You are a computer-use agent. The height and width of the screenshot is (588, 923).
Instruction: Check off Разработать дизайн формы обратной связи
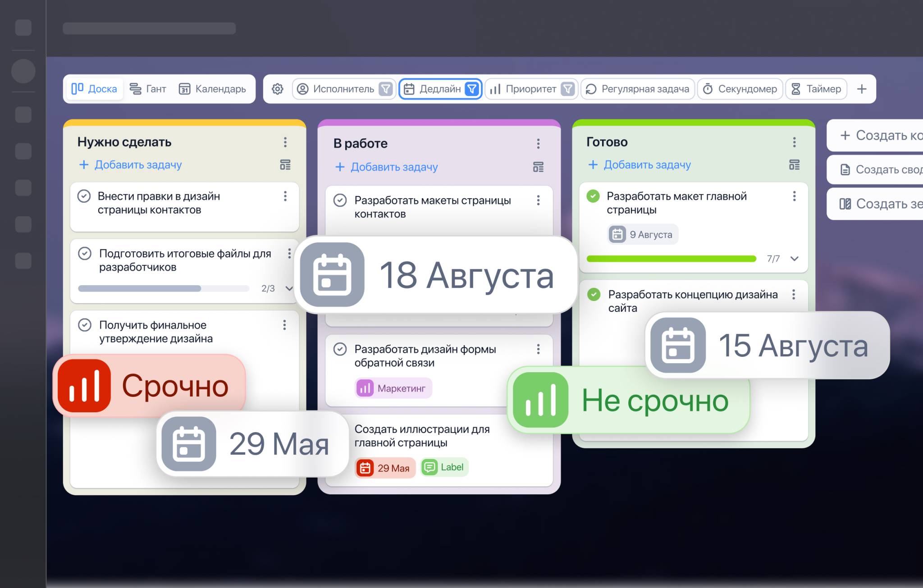[x=340, y=349]
